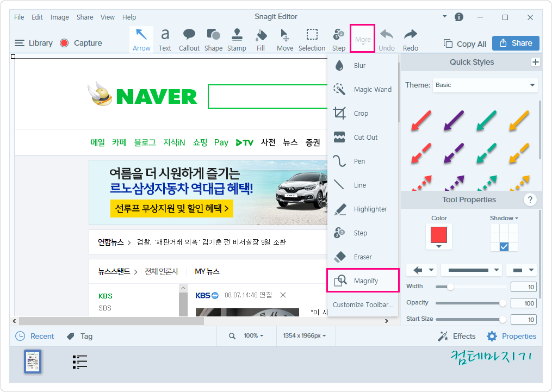552x392 pixels.
Task: Select the Move tool
Action: tap(285, 39)
